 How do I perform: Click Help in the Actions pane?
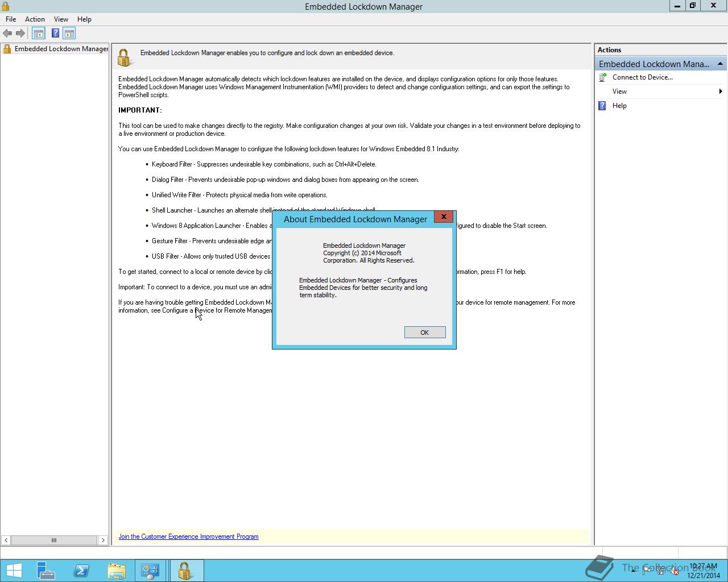click(619, 106)
